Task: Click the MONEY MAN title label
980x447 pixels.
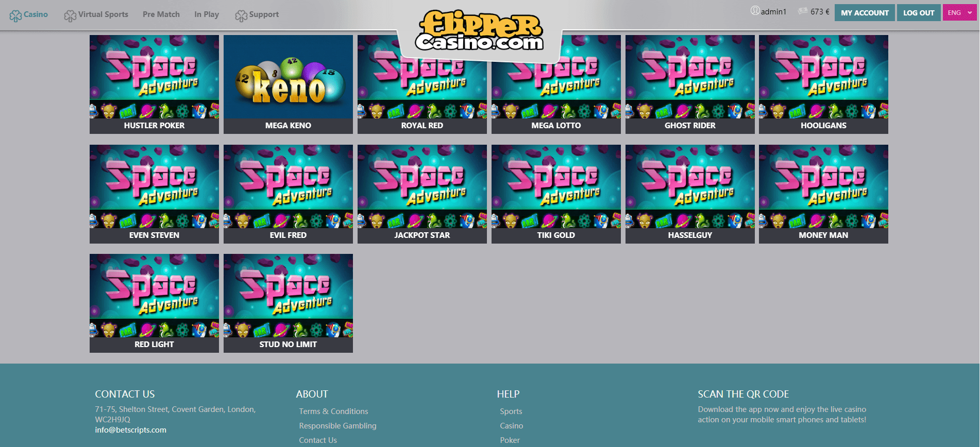Action: [823, 235]
